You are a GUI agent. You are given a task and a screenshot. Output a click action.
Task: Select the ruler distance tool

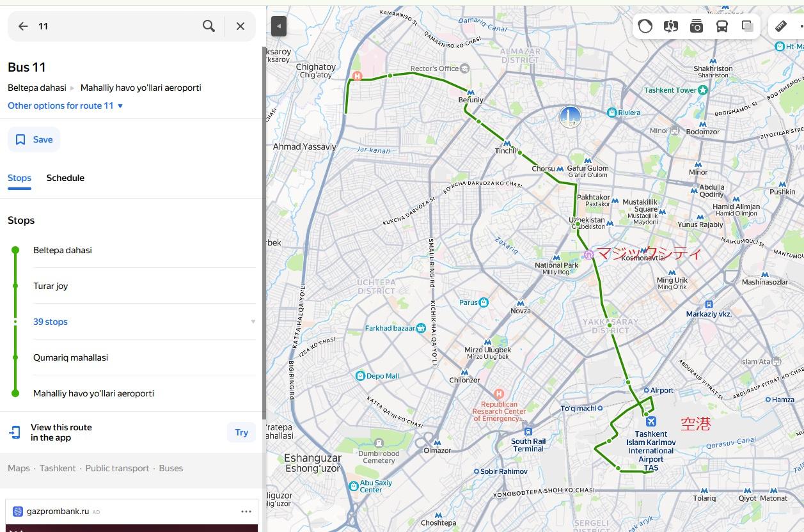pyautogui.click(x=780, y=26)
